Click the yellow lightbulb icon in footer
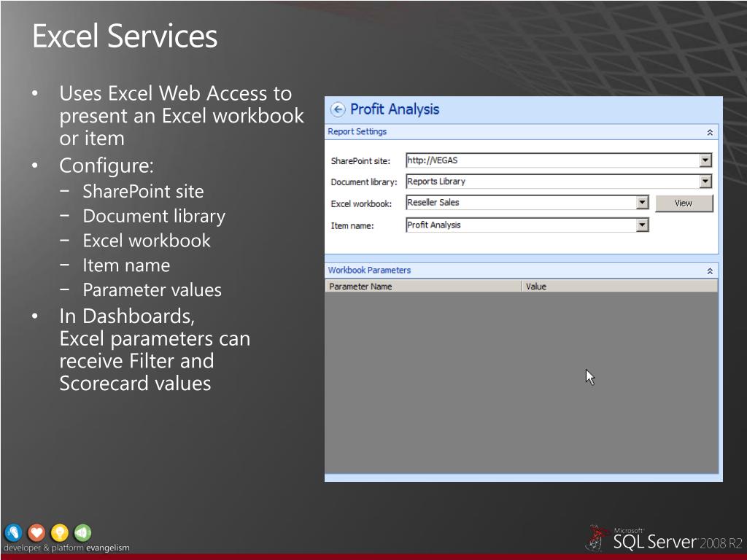The width and height of the screenshot is (747, 560). click(60, 532)
